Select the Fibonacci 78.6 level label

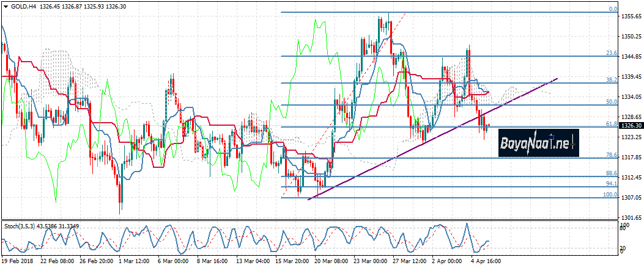click(611, 154)
